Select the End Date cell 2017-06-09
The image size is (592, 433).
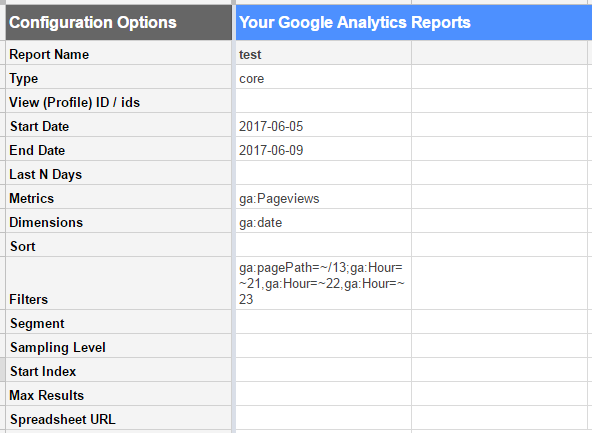324,150
